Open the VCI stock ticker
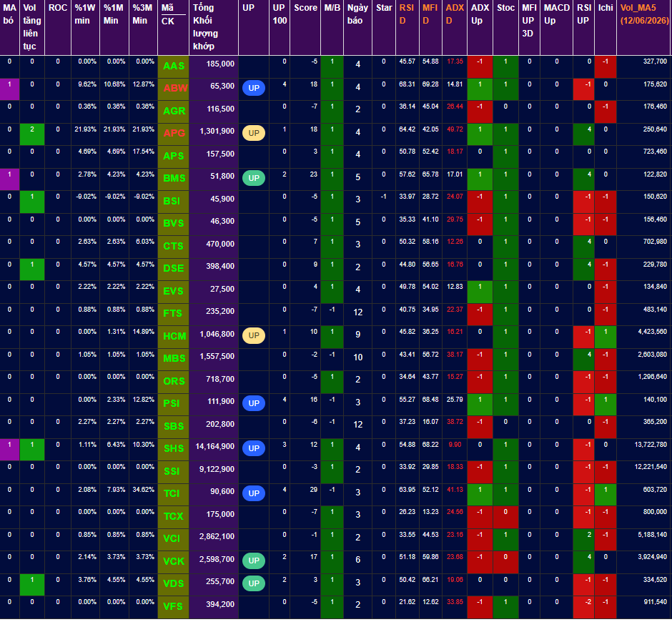Image resolution: width=672 pixels, height=622 pixels. click(x=172, y=538)
